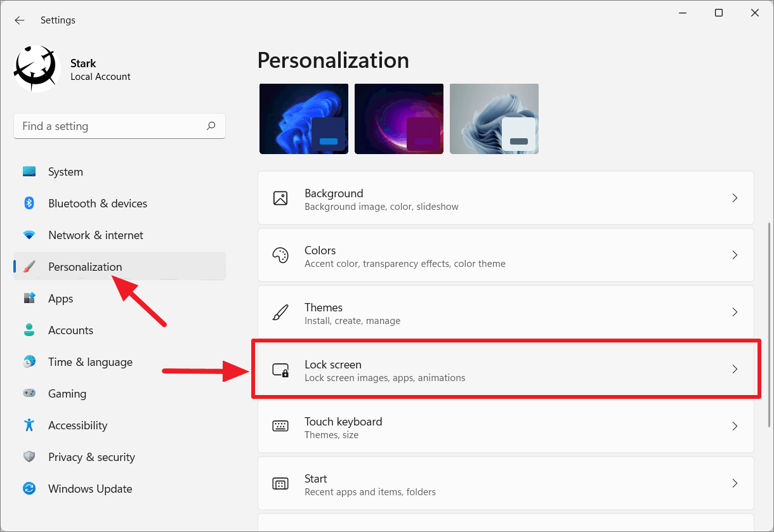Click the Time & language globe icon
The image size is (774, 532).
[x=29, y=362]
